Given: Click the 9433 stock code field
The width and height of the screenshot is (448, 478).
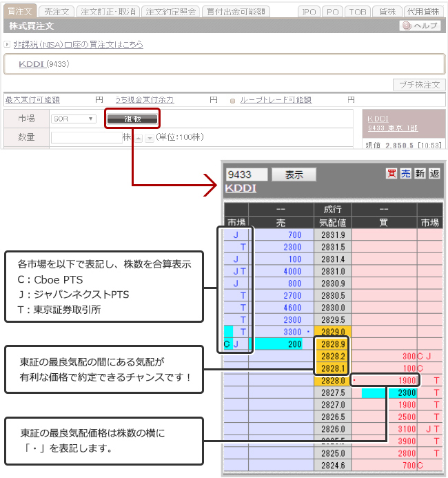Looking at the screenshot, I should (247, 175).
